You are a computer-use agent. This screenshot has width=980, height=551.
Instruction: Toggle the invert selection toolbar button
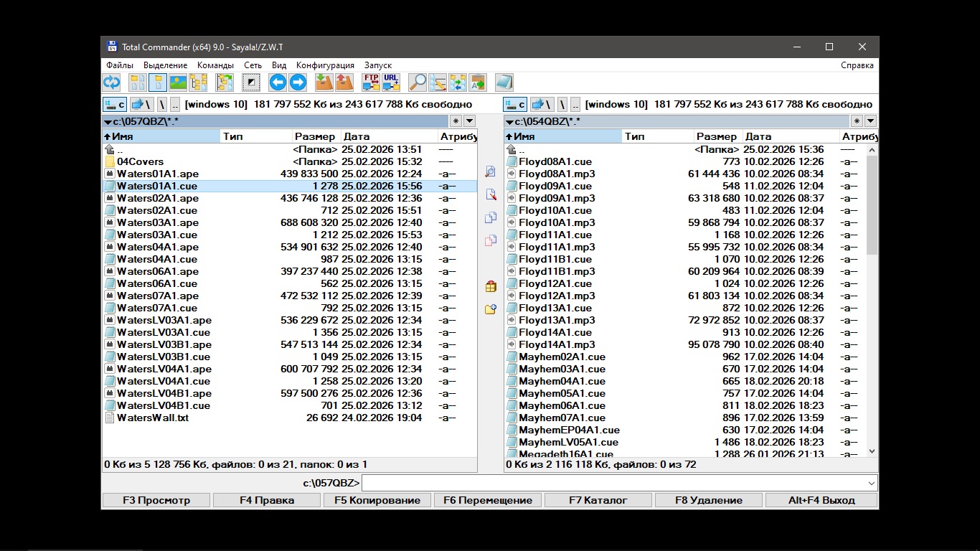250,83
